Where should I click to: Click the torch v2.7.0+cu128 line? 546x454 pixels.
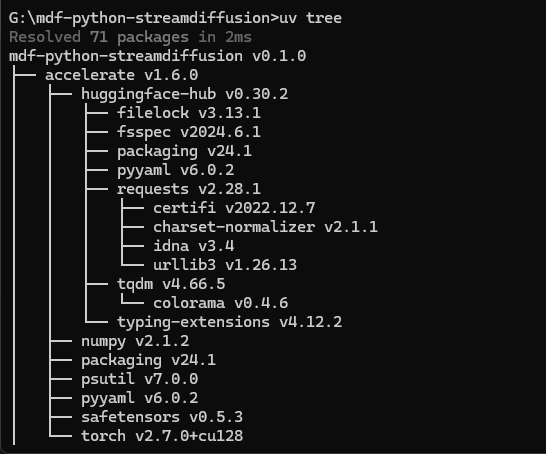162,436
